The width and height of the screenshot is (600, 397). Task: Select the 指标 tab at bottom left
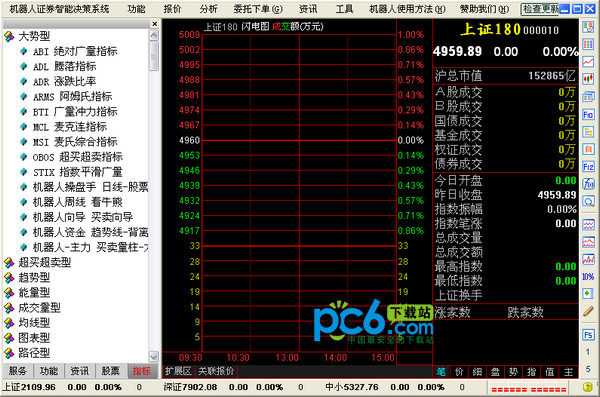(x=142, y=371)
